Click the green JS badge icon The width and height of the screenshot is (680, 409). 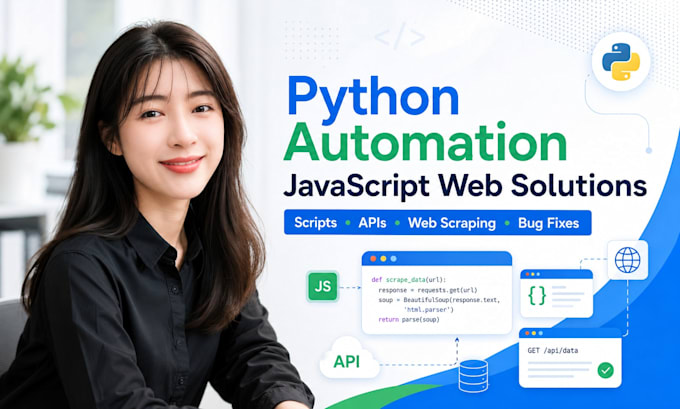[x=323, y=286]
